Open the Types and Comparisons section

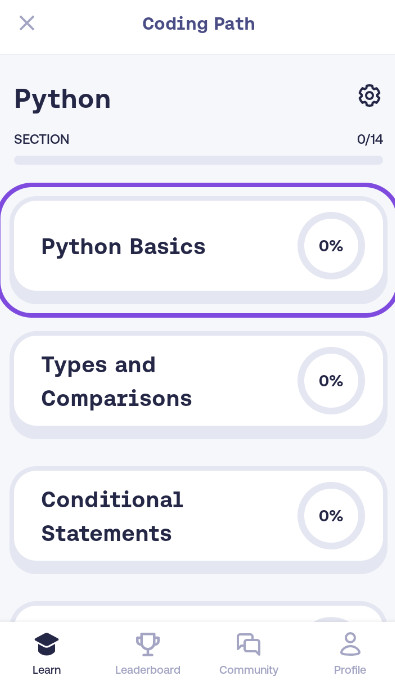pos(198,385)
